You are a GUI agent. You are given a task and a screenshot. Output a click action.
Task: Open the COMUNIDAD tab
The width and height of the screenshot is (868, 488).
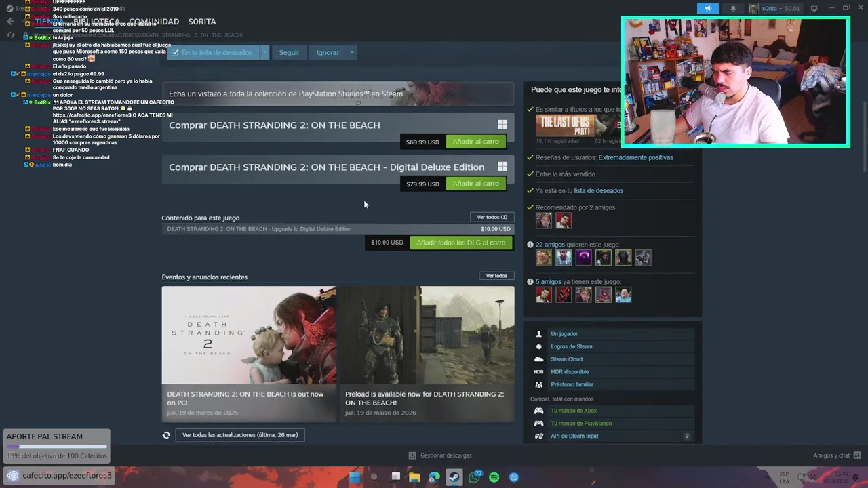(x=154, y=22)
